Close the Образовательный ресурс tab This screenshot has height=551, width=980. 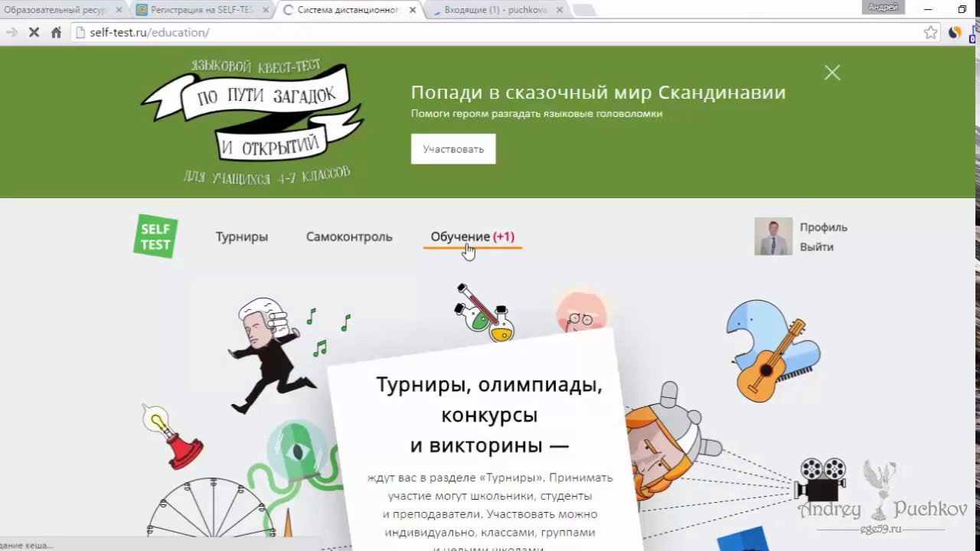pos(119,11)
